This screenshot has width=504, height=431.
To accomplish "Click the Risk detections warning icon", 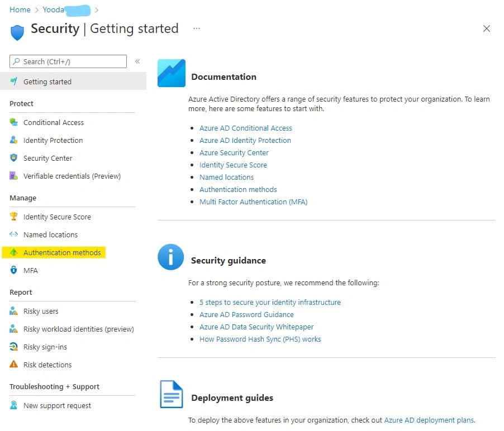I will (x=14, y=365).
